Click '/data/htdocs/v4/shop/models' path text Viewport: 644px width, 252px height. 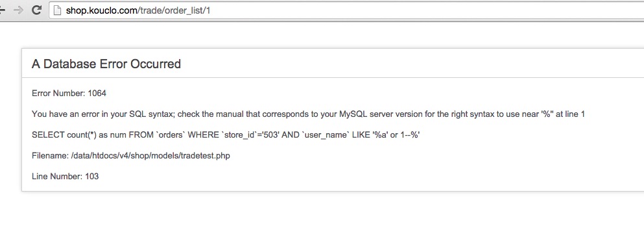125,156
